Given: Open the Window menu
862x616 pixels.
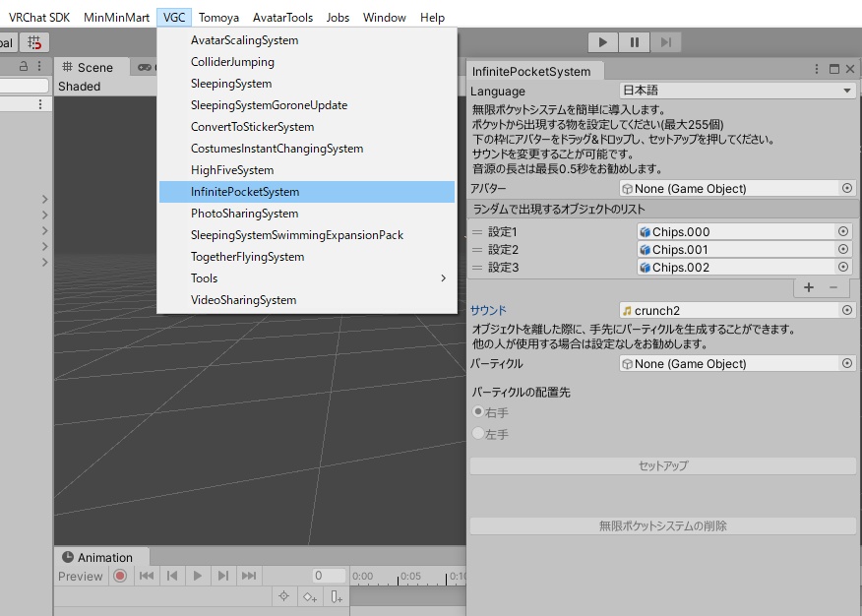Looking at the screenshot, I should point(384,17).
